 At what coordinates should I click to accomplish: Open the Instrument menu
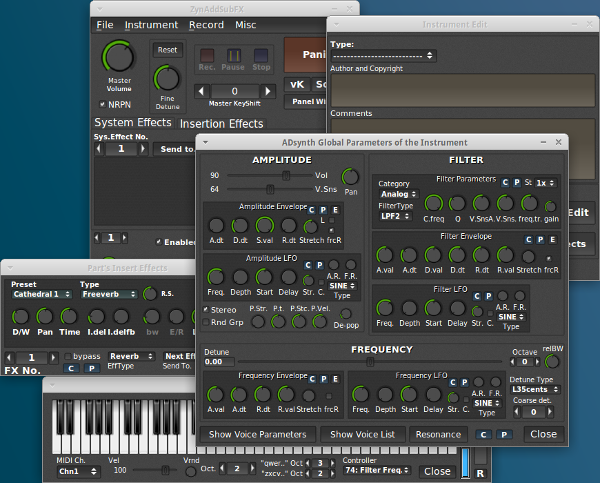point(151,25)
